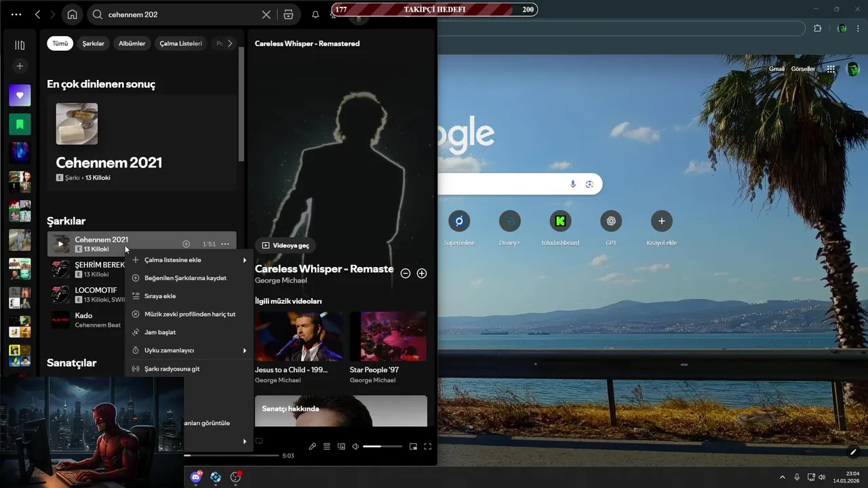Screen dimensions: 868x488
Task: Mute Spotify with the speaker icon
Action: (355, 447)
